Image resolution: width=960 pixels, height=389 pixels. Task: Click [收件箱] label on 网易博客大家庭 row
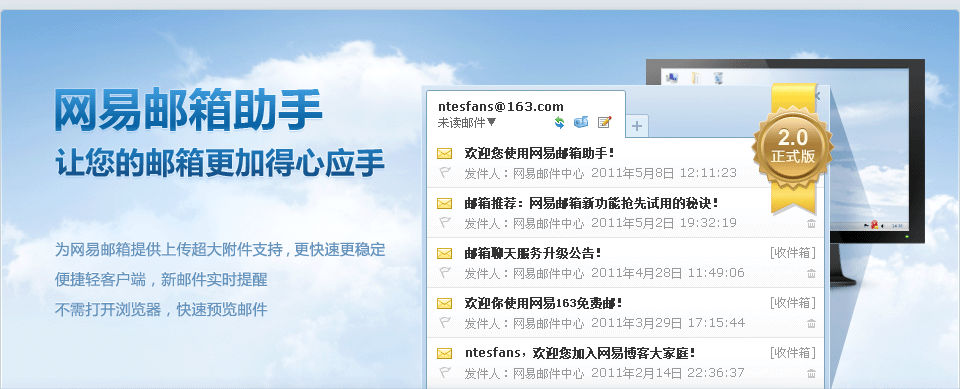pos(793,352)
